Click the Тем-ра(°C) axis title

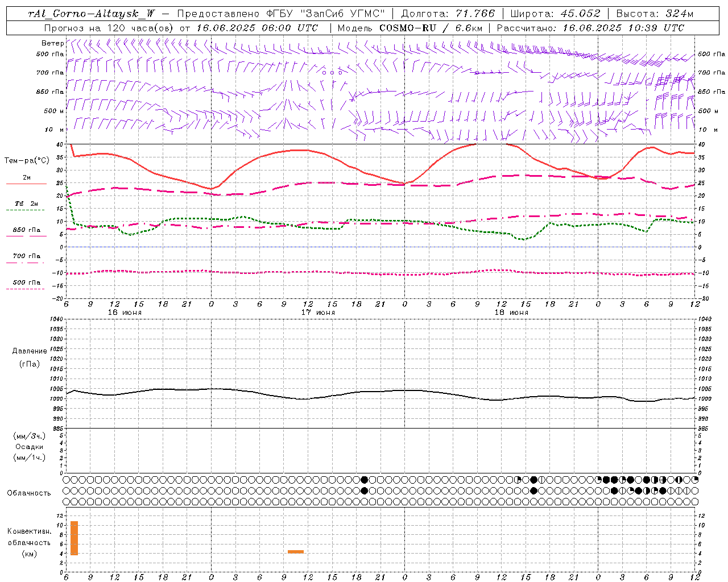(x=27, y=161)
